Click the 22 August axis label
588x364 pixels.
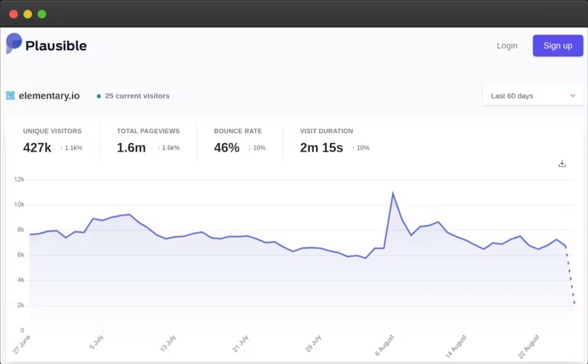tap(529, 346)
